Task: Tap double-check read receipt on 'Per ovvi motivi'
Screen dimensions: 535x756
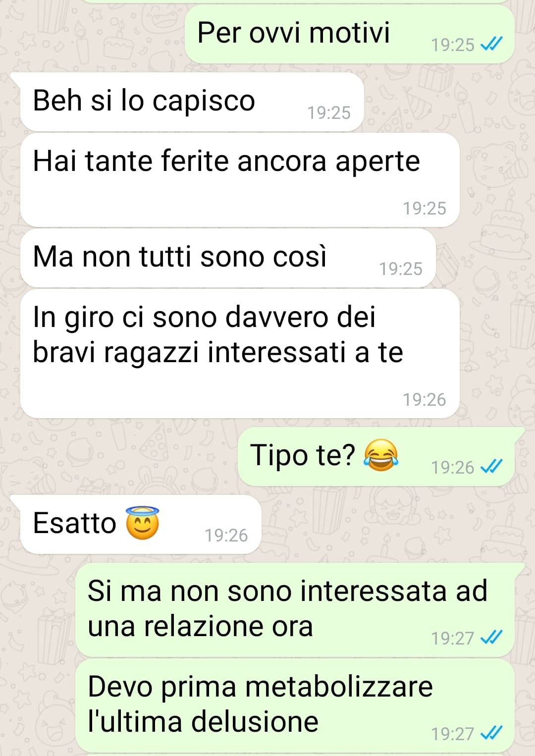Action: pyautogui.click(x=492, y=45)
